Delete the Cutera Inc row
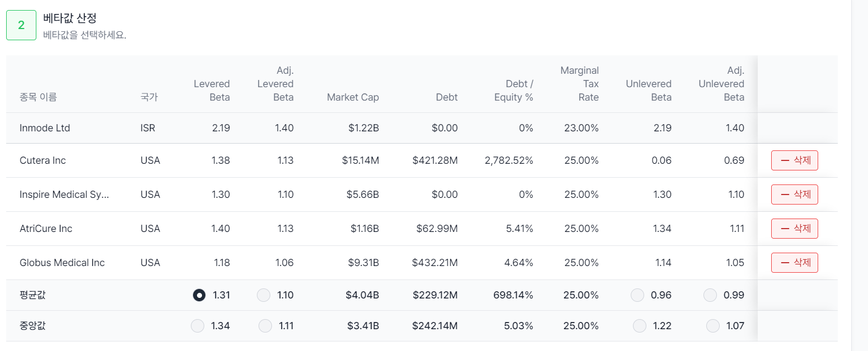This screenshot has height=351, width=868. tap(794, 160)
